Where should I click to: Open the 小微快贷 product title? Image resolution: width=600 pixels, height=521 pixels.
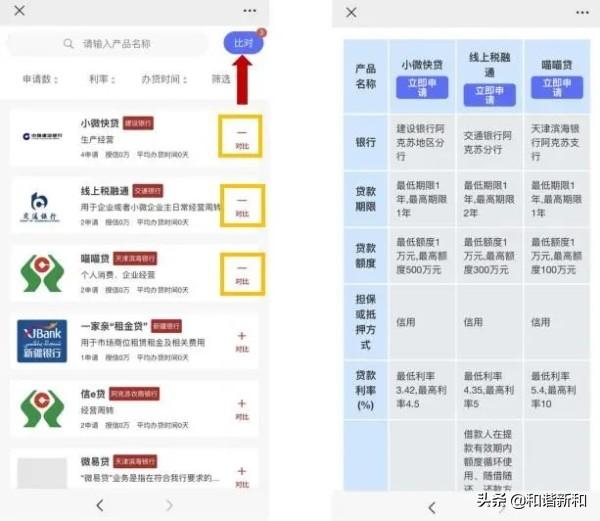click(x=99, y=123)
